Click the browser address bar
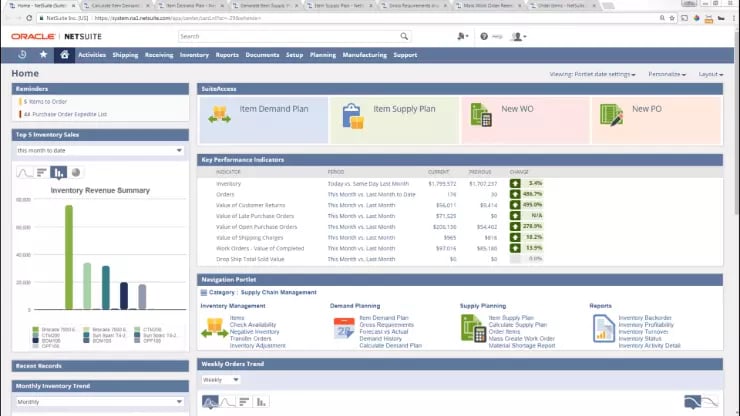Image resolution: width=740 pixels, height=416 pixels. (x=349, y=18)
